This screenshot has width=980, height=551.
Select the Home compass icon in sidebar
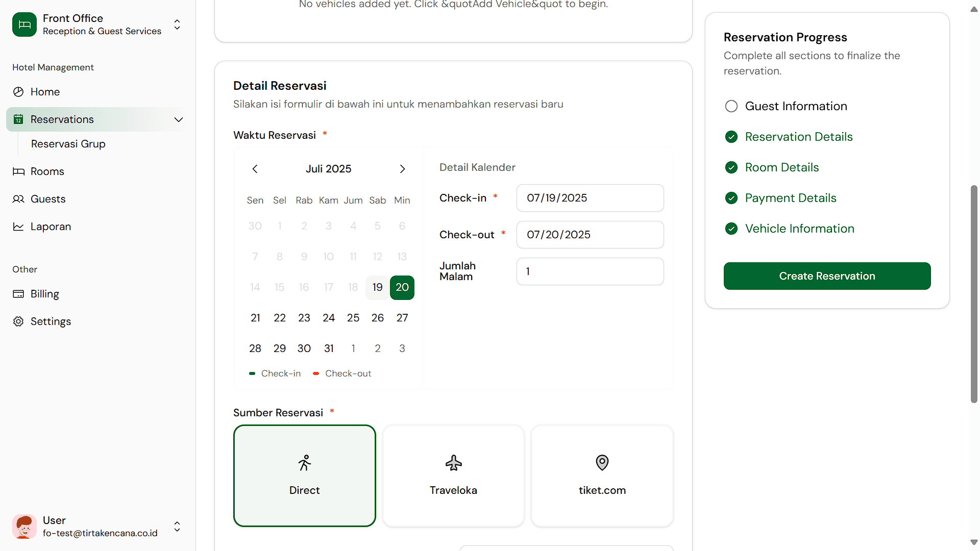pos(18,92)
